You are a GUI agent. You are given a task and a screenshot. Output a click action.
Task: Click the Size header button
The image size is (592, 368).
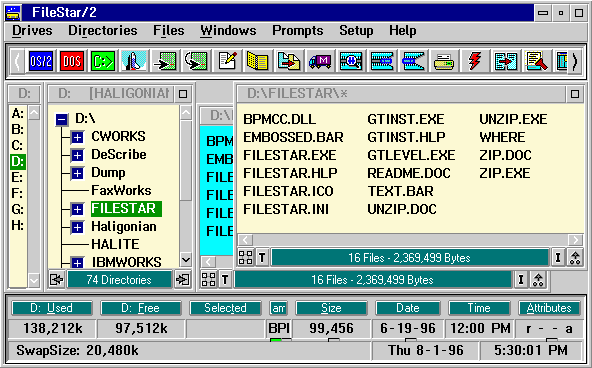(331, 308)
